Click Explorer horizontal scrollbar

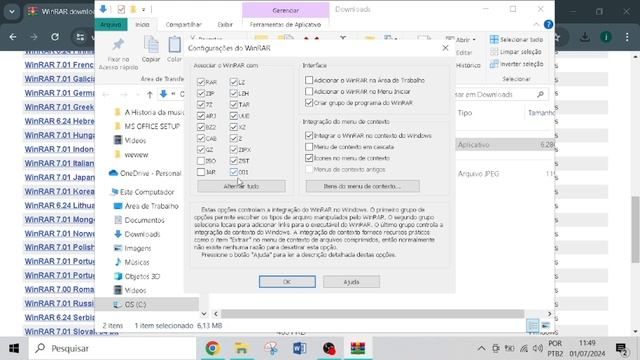tap(372, 314)
